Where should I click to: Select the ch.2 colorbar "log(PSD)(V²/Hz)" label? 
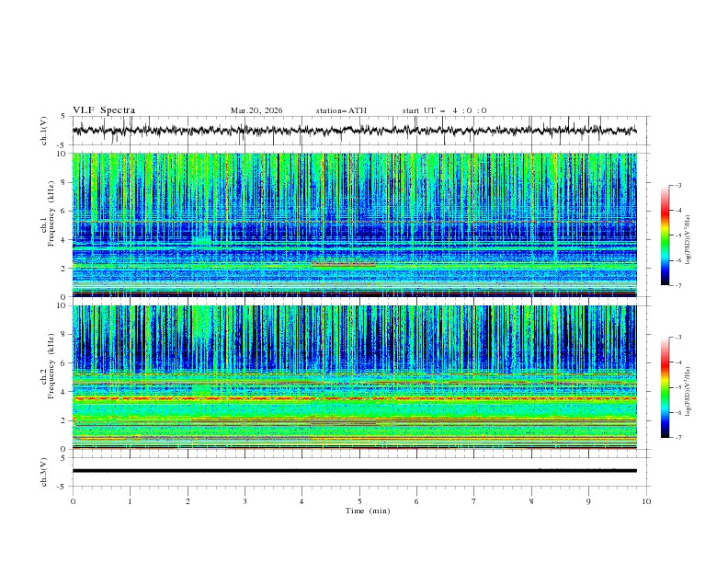tap(688, 392)
